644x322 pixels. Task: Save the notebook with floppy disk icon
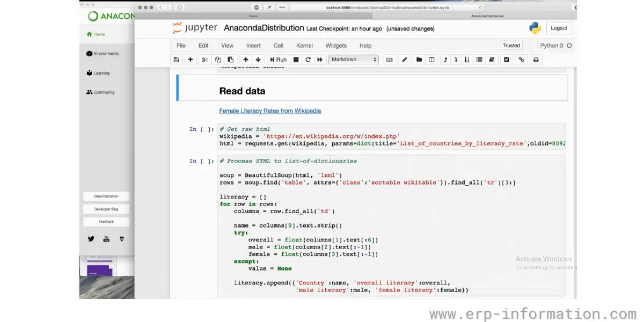pos(176,60)
